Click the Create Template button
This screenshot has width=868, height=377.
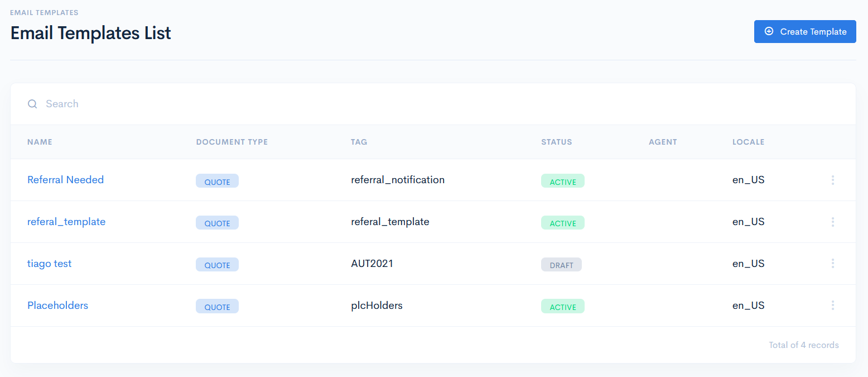[x=805, y=32]
